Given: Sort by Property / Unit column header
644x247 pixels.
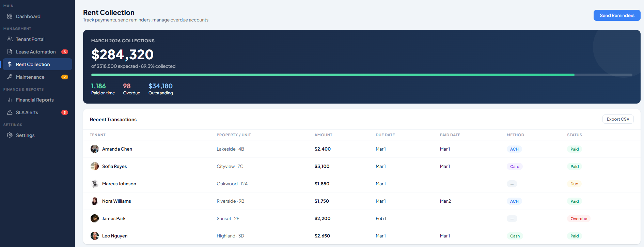Looking at the screenshot, I should tap(234, 135).
